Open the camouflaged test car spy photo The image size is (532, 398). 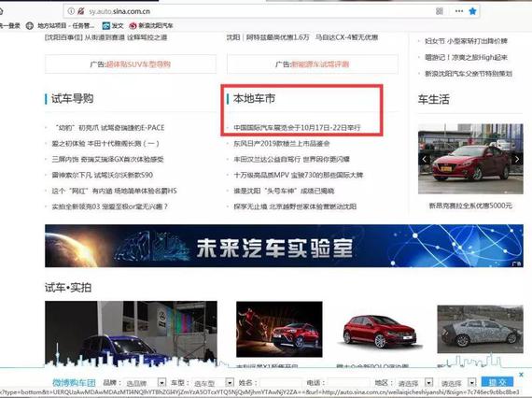click(480, 329)
